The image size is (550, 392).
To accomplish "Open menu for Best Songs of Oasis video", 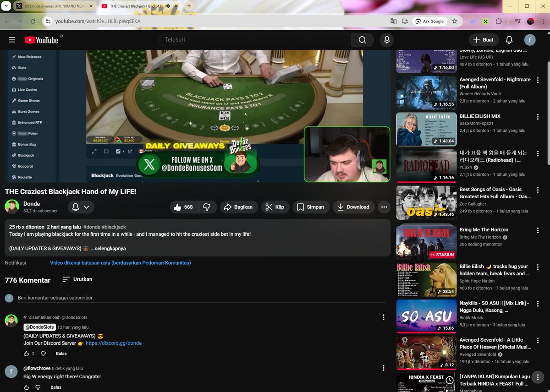I will click(538, 191).
